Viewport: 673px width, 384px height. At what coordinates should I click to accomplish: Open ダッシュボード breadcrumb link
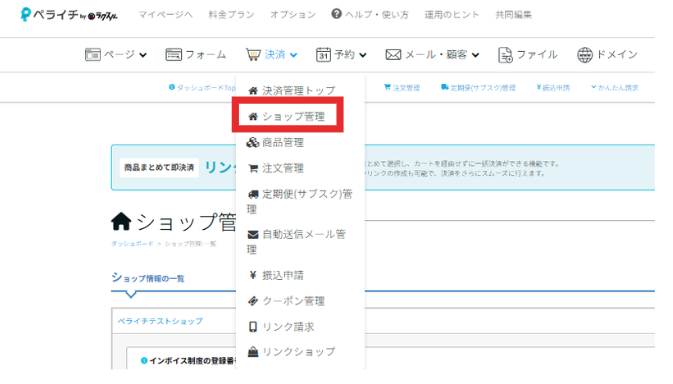pos(132,244)
